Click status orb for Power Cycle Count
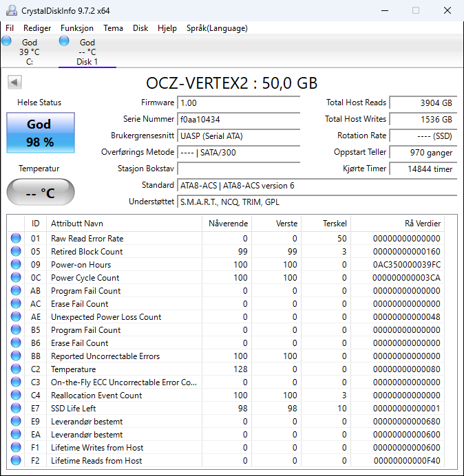 pos(16,277)
